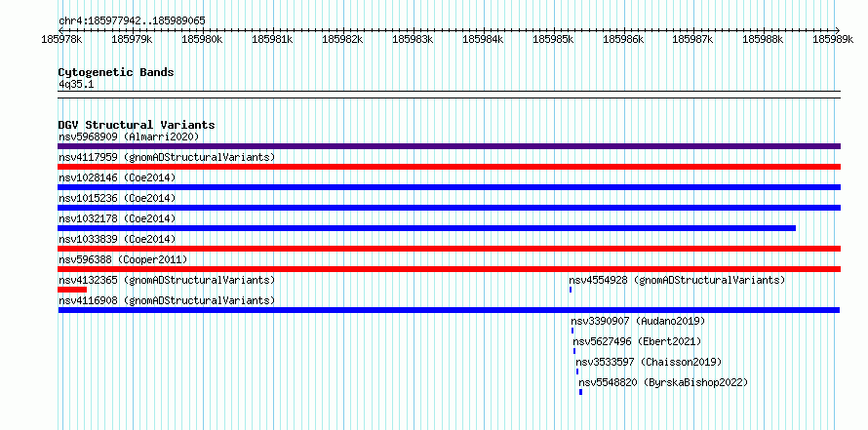
Task: Open the nsv4117959 (gnomADStructuralVariants) label
Action: click(x=167, y=157)
